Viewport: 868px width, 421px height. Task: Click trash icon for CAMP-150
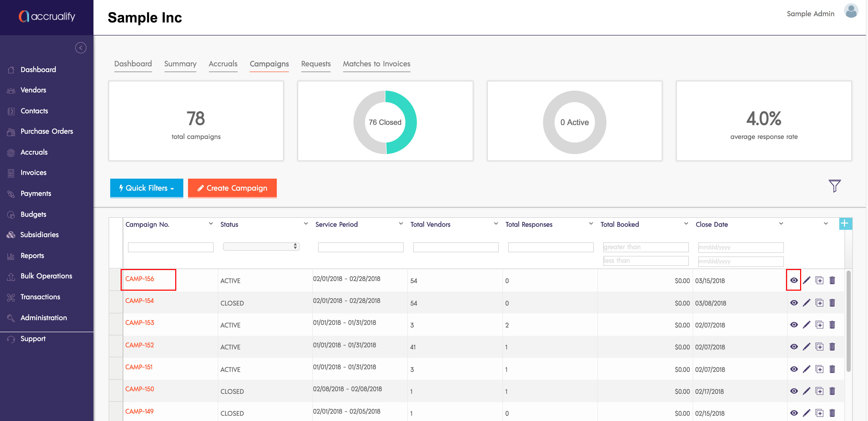coord(832,391)
